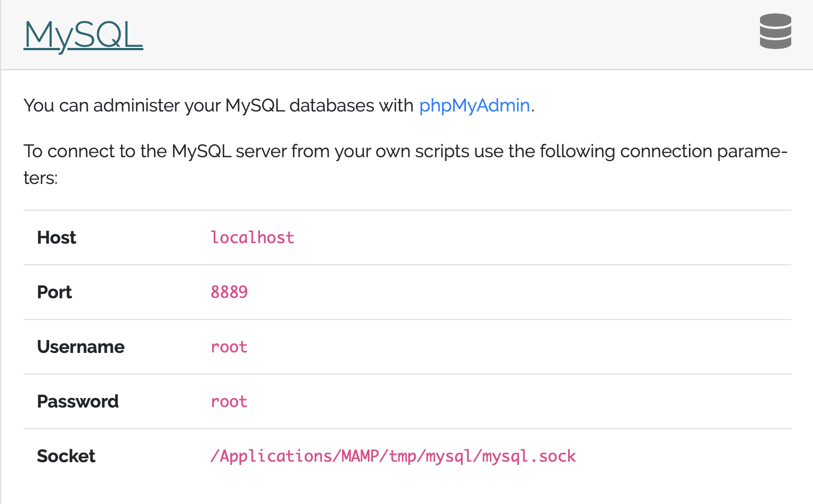This screenshot has height=504, width=813.
Task: Select the Password label
Action: [78, 401]
